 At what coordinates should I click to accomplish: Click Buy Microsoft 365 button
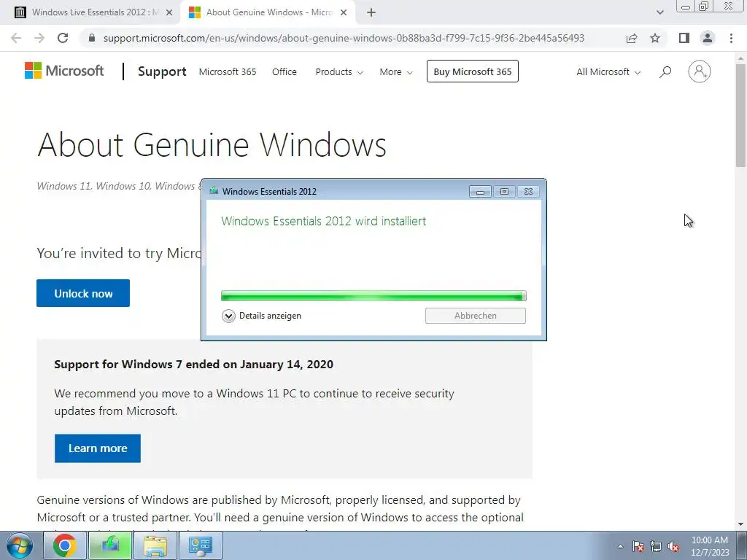[x=473, y=71]
